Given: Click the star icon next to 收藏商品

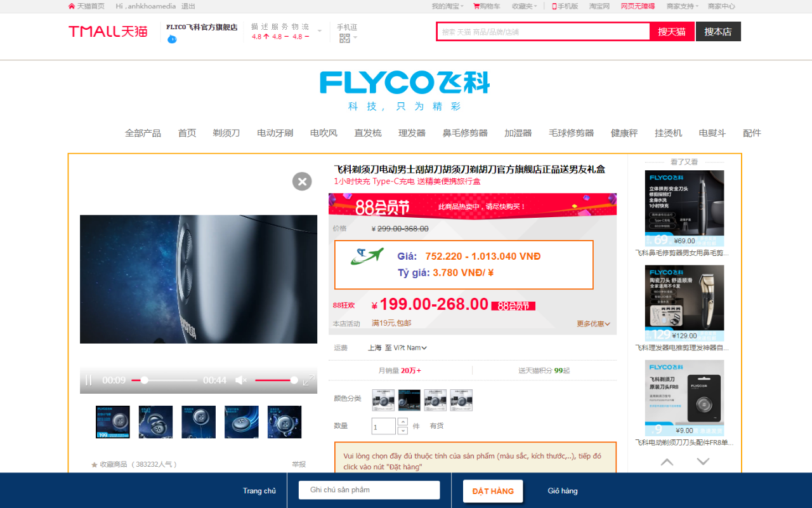Looking at the screenshot, I should pyautogui.click(x=95, y=465).
